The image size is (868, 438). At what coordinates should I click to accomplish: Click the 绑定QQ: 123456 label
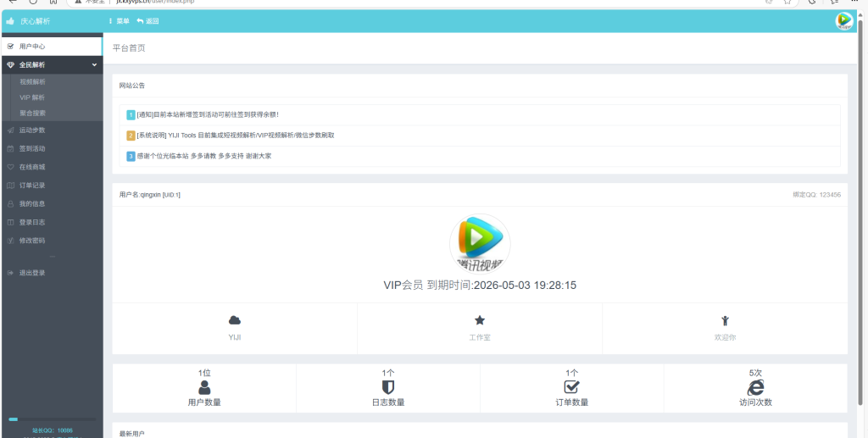816,195
